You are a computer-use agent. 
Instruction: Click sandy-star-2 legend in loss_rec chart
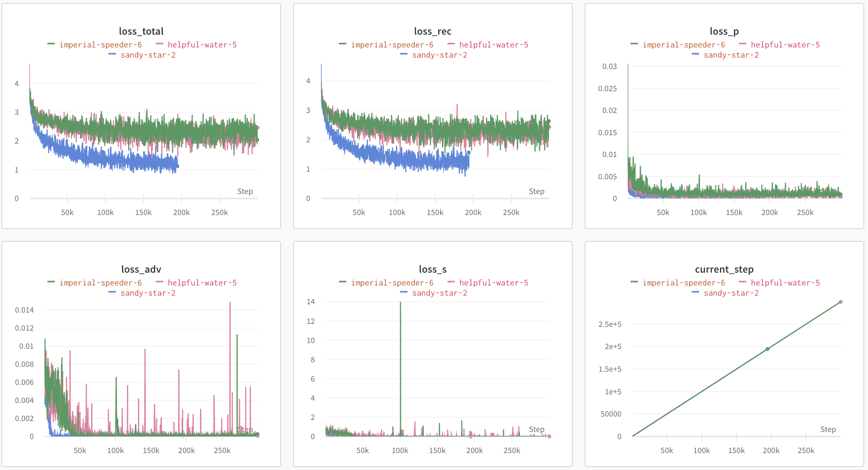coord(439,55)
